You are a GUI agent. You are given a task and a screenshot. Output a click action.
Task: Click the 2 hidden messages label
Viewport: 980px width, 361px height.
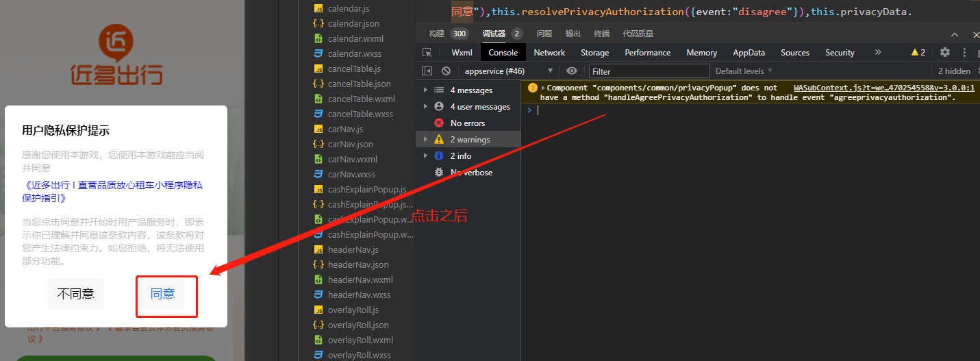(x=954, y=71)
